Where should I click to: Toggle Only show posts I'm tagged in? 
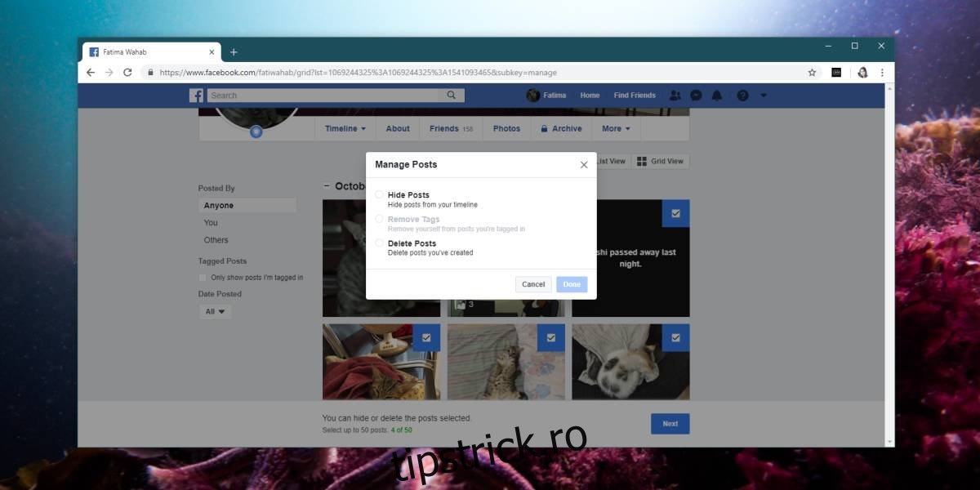203,278
